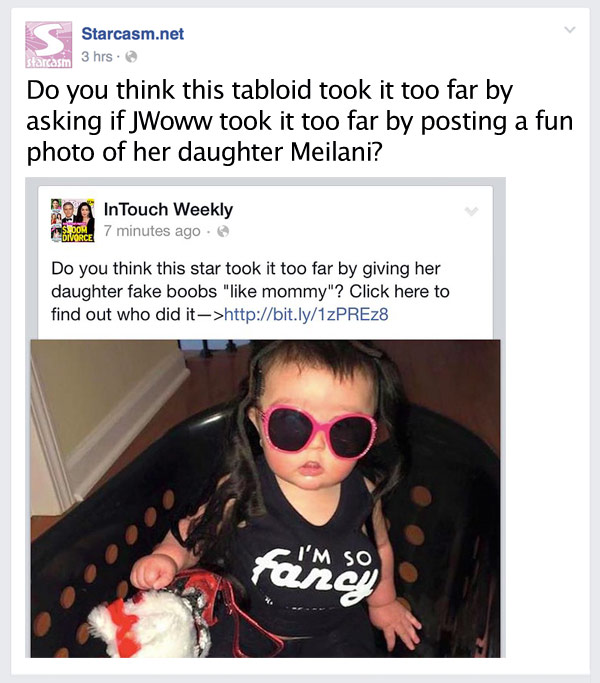Open the 3 hrs post timestamp
The width and height of the screenshot is (600, 683).
(x=97, y=57)
